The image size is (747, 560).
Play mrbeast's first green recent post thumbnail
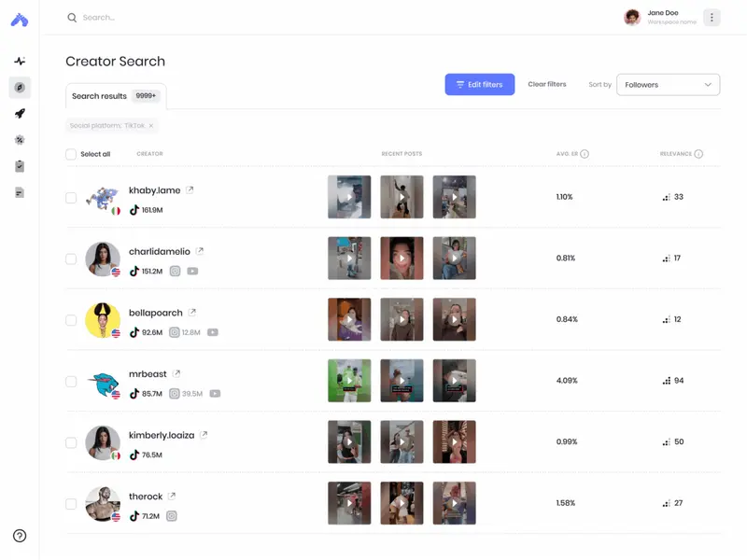[349, 381]
